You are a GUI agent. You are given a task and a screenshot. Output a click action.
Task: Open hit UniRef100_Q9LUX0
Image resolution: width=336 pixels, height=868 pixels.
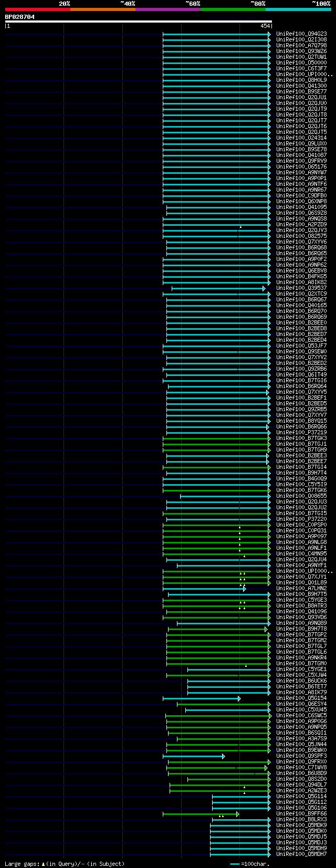tap(301, 144)
